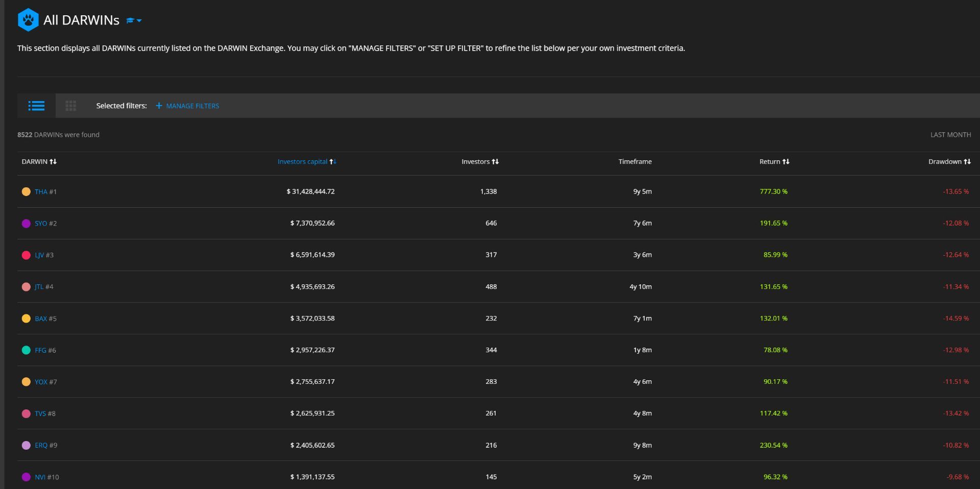Sort table by Investors count
Screen dimensions: 980x489
pos(479,161)
